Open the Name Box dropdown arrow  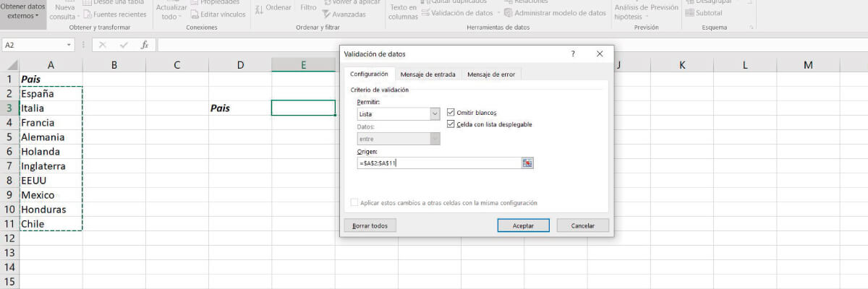(x=69, y=45)
